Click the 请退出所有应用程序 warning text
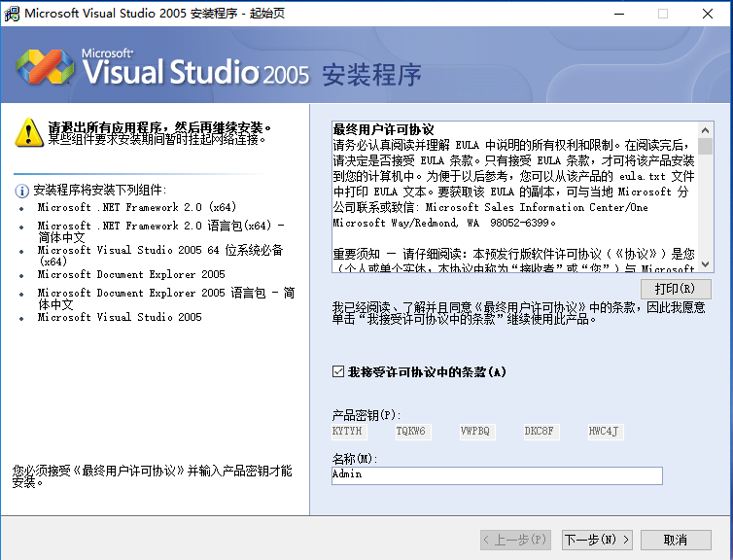The image size is (733, 560). tap(158, 127)
